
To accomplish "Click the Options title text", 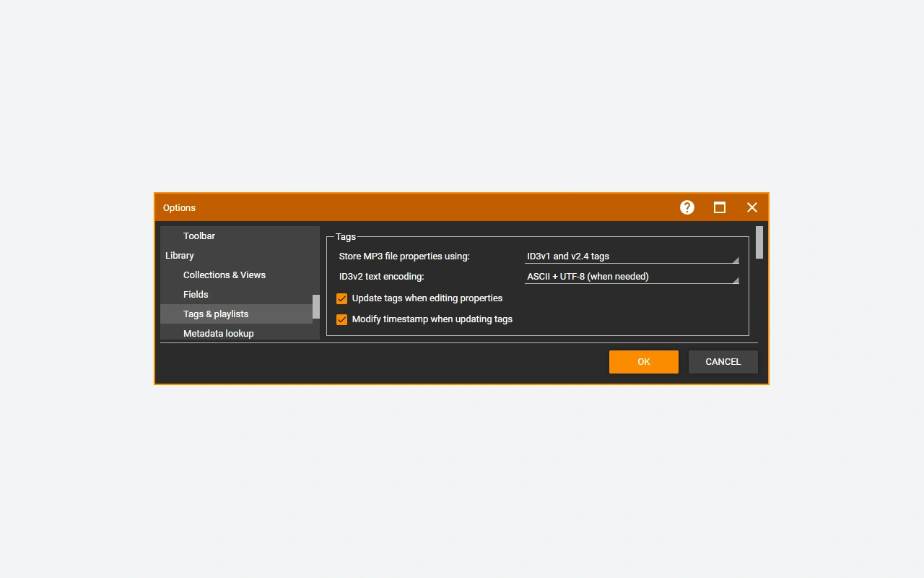I will 179,208.
